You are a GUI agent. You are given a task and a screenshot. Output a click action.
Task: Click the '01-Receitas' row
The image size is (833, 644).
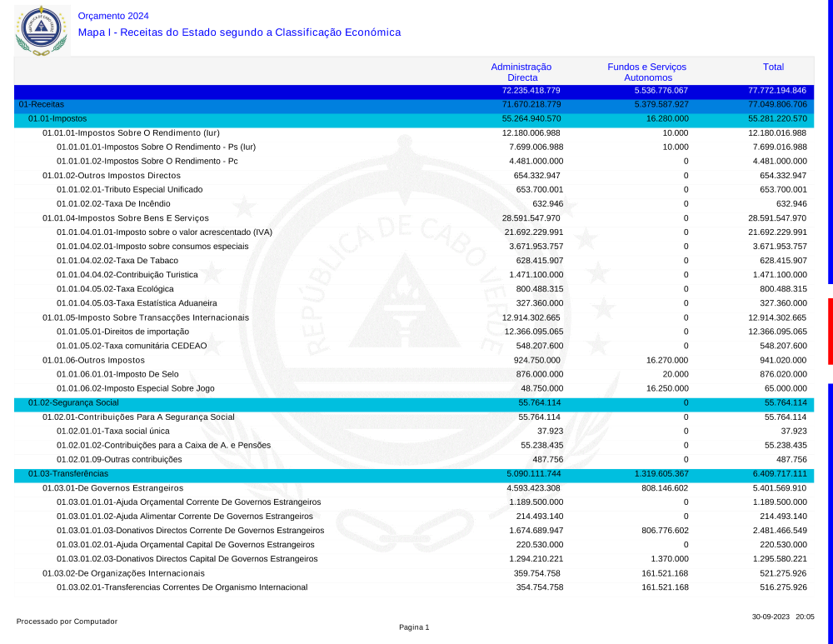pos(42,105)
